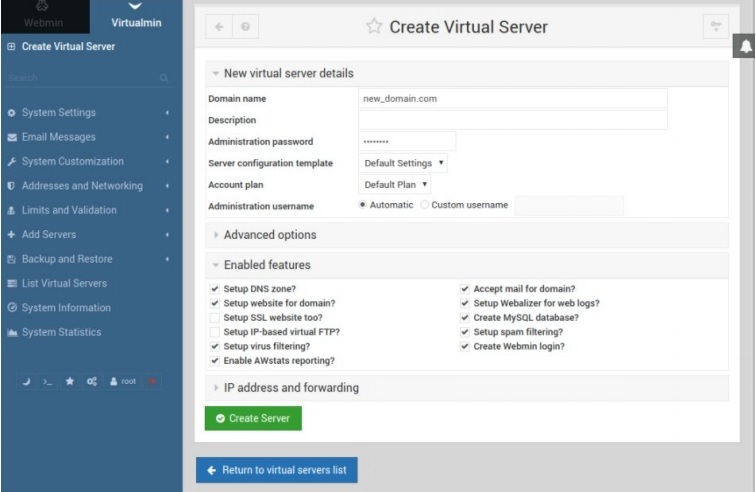The image size is (756, 492).
Task: Toggle Setup spam filtering checkbox
Action: (x=464, y=332)
